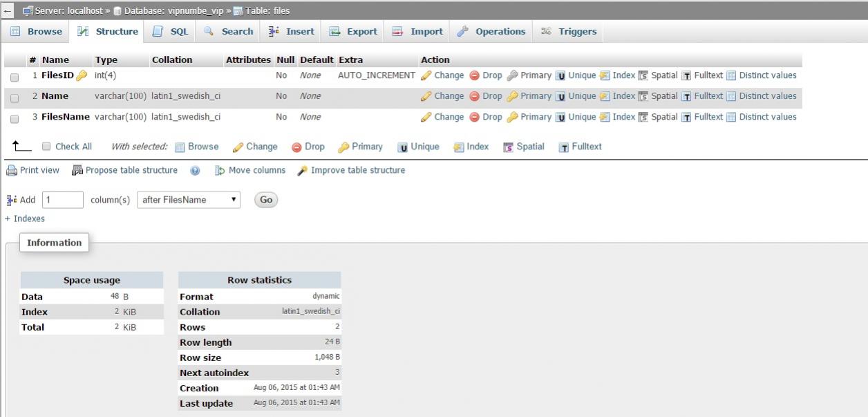The height and width of the screenshot is (417, 868).
Task: Click the Index icon in the Name row
Action: (x=605, y=96)
